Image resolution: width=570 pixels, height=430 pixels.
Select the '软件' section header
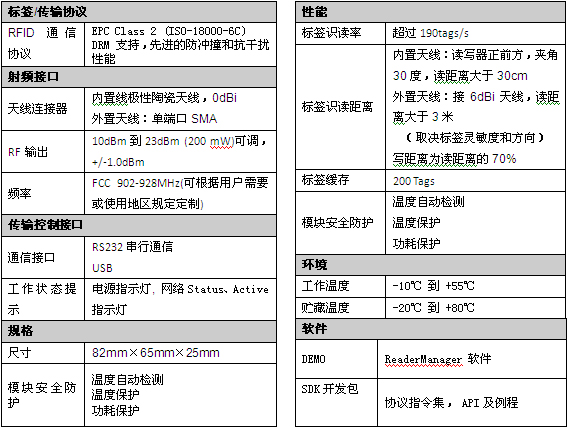click(431, 329)
